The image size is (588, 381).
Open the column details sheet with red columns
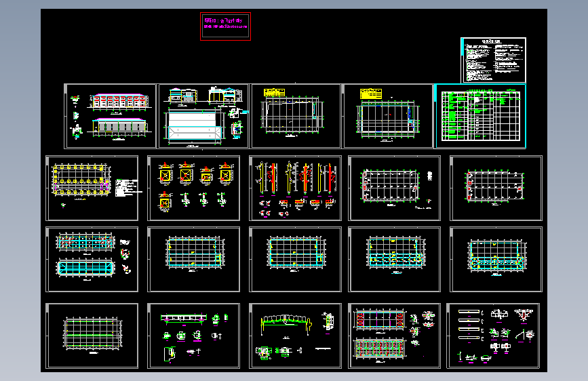coord(295,188)
